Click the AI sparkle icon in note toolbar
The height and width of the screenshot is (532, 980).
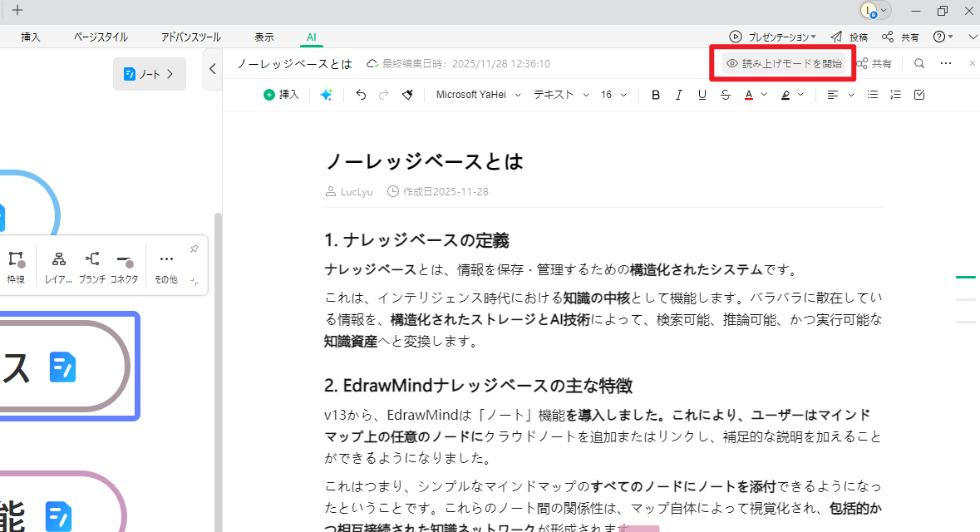click(326, 94)
